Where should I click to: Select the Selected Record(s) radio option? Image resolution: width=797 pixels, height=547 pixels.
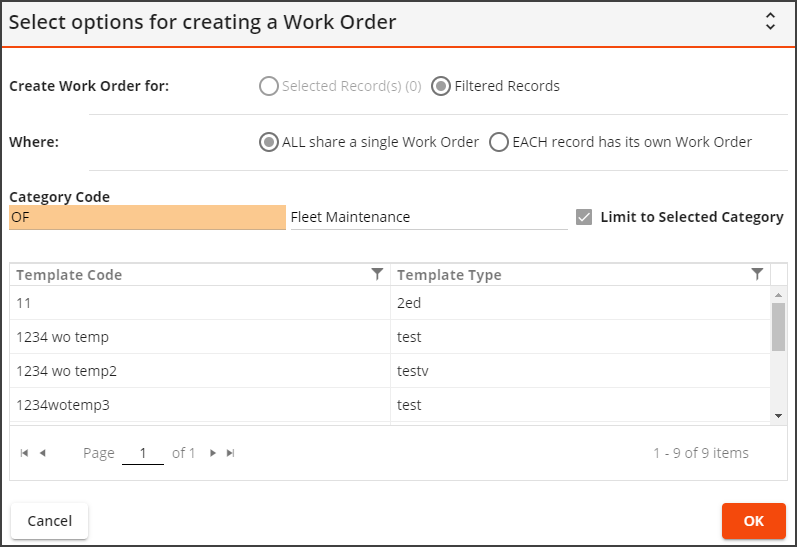point(268,86)
